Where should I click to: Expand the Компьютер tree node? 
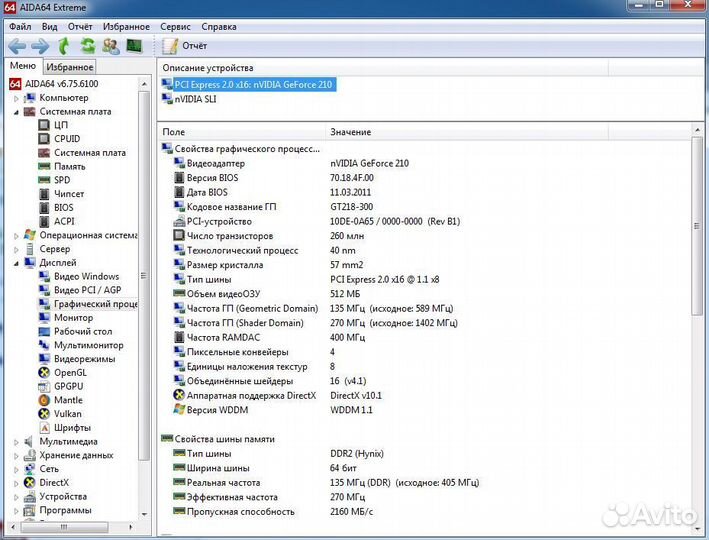pyautogui.click(x=16, y=98)
